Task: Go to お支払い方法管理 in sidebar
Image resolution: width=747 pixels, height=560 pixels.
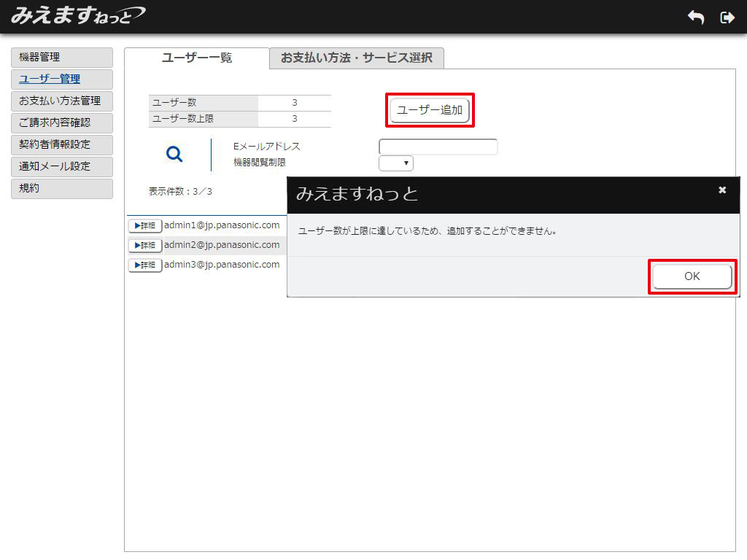Action: (62, 101)
